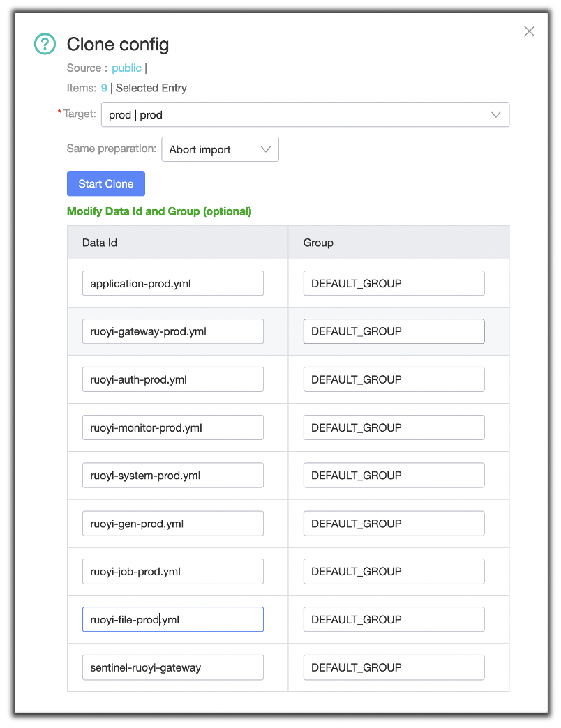The image size is (561, 728).
Task: Expand the Same preparation dropdown arrow
Action: tap(266, 149)
